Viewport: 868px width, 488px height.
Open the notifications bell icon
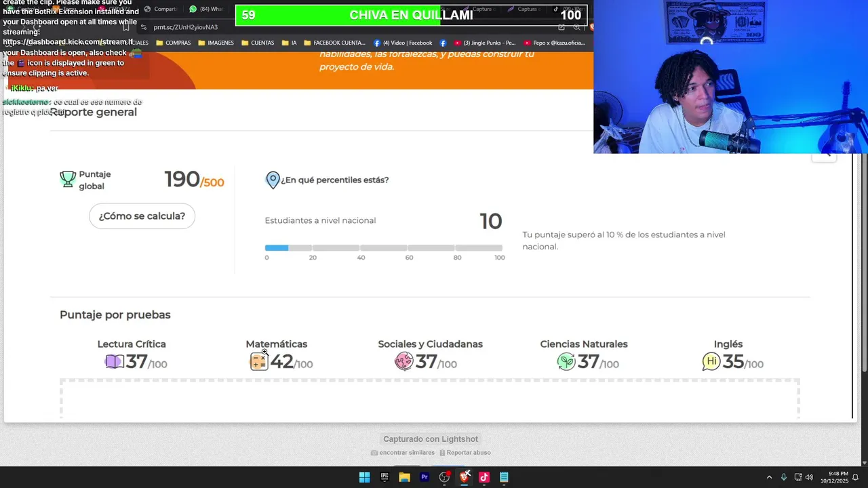(x=856, y=477)
